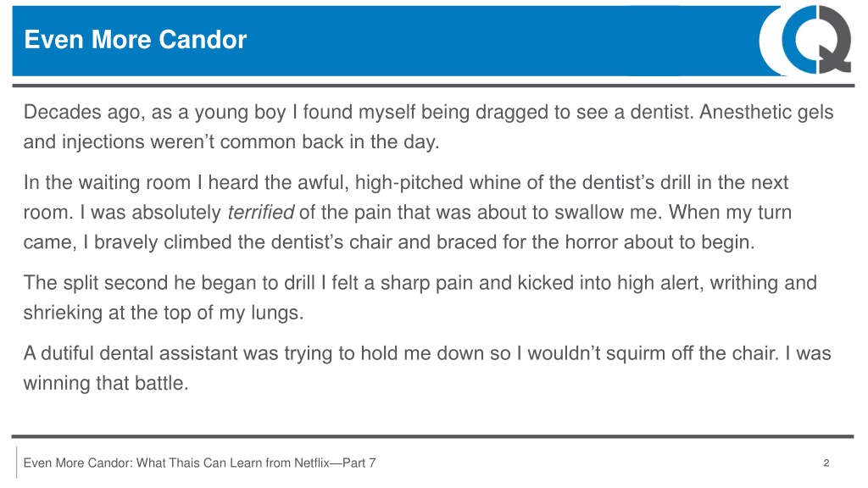Click the paragraph starting "A dutiful dental assistant"
This screenshot has height=488, width=868.
pyautogui.click(x=427, y=368)
